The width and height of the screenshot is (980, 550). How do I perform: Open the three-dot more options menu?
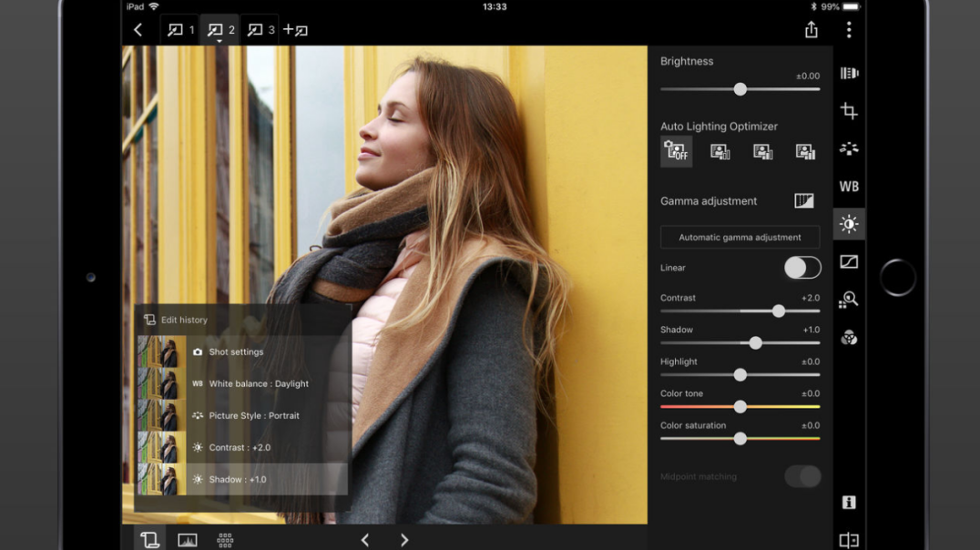(x=849, y=29)
